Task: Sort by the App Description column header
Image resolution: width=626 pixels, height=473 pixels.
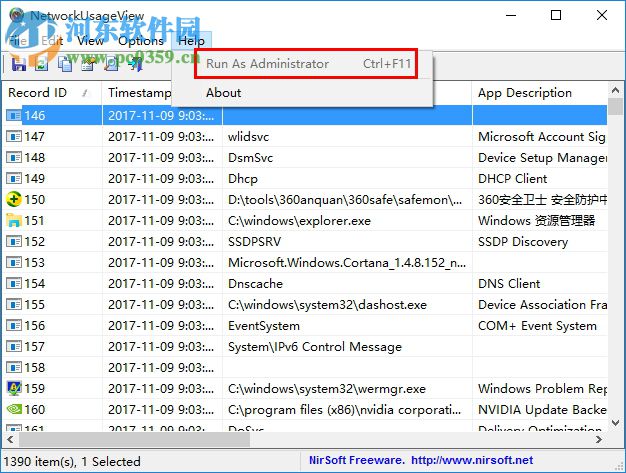Action: 540,93
